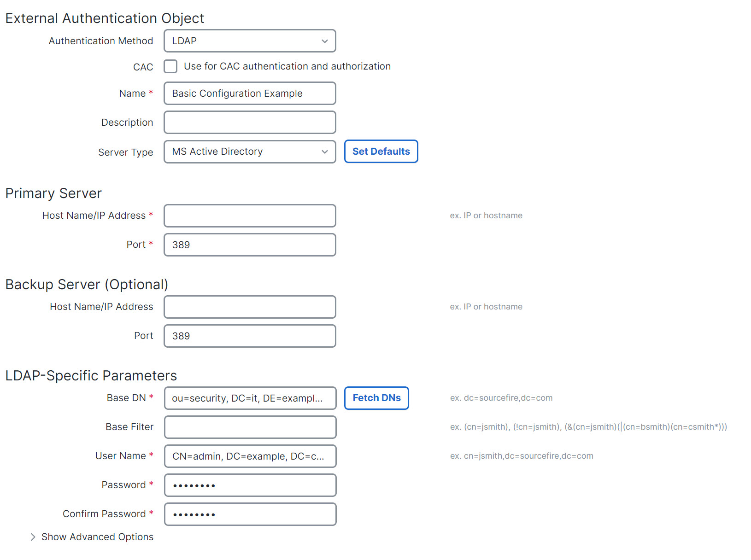
Task: Click Primary Server Host Name field
Action: pos(249,216)
